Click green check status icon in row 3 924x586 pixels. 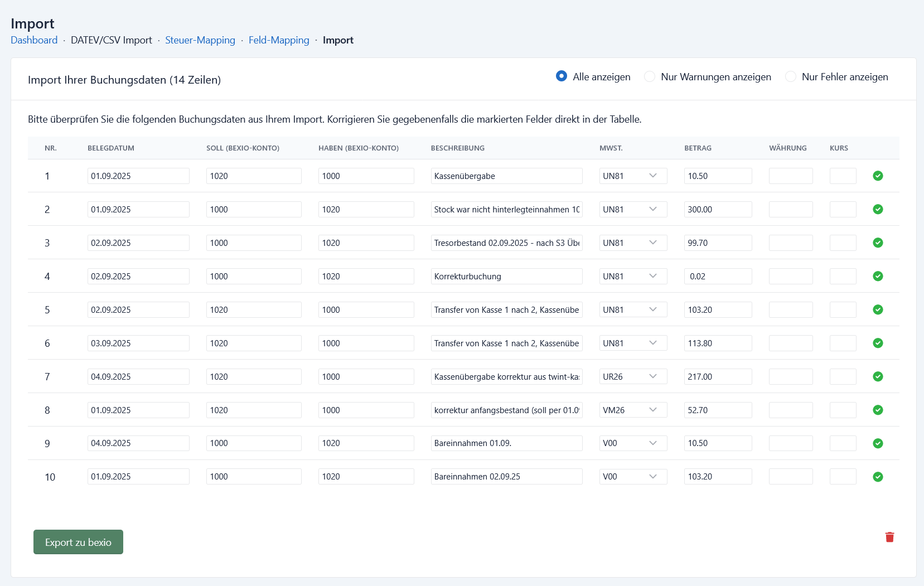(x=878, y=243)
